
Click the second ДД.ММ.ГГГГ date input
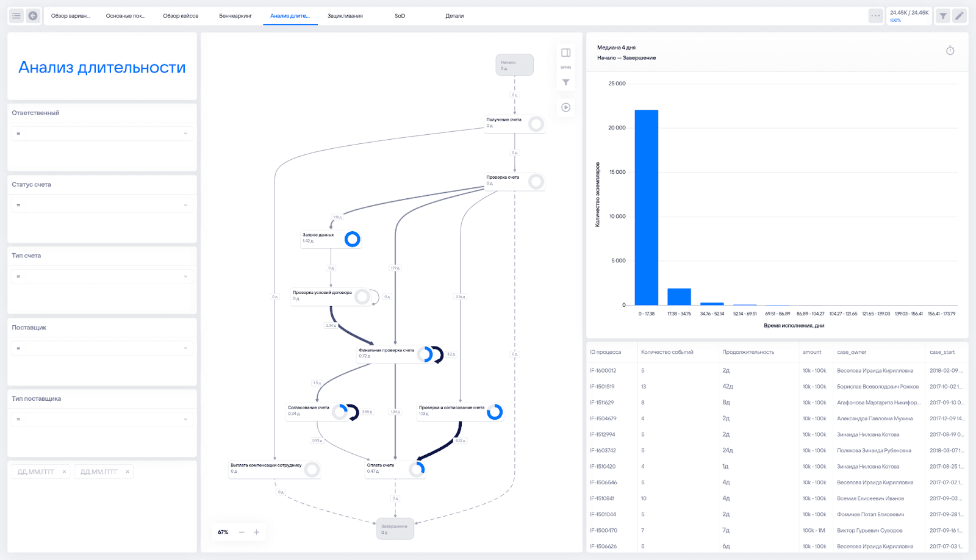(x=99, y=472)
